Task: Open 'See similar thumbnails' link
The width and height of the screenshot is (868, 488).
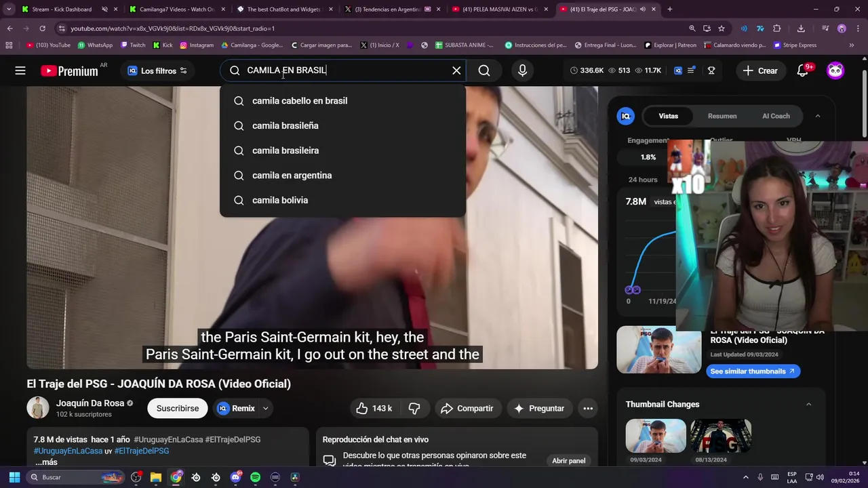Action: pyautogui.click(x=753, y=371)
